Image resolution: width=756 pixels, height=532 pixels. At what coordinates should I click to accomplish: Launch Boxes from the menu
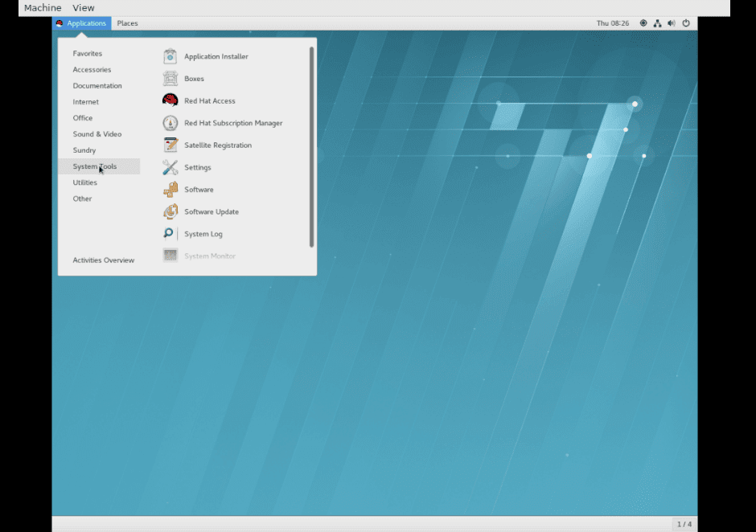tap(171, 79)
